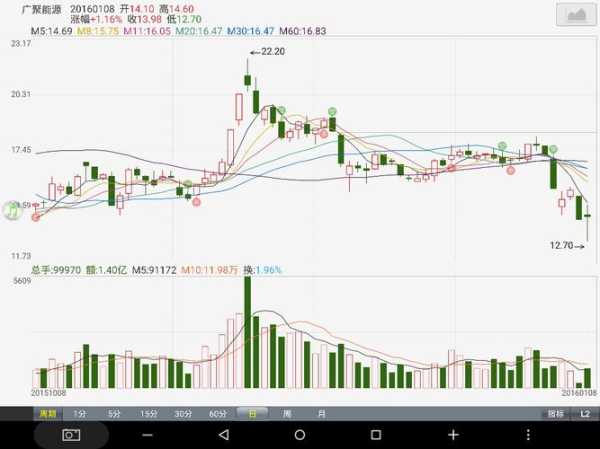
Task: Tap the start date 20151008 label
Action: pos(49,393)
